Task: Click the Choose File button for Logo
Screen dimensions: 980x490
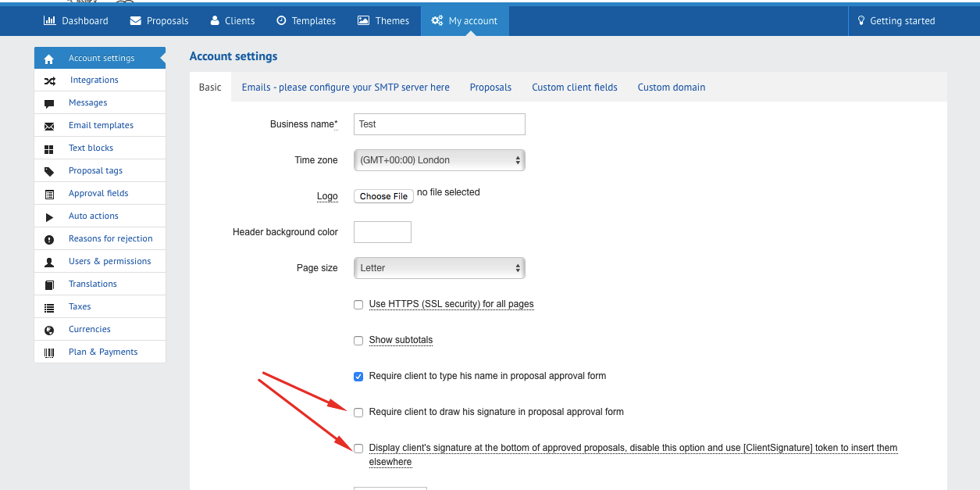Action: 383,196
